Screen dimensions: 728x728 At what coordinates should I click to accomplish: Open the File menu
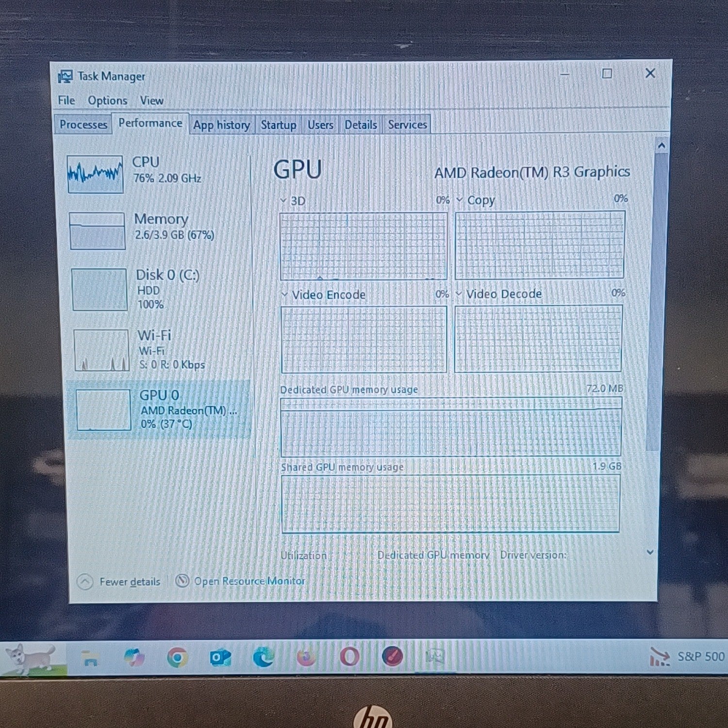click(66, 100)
